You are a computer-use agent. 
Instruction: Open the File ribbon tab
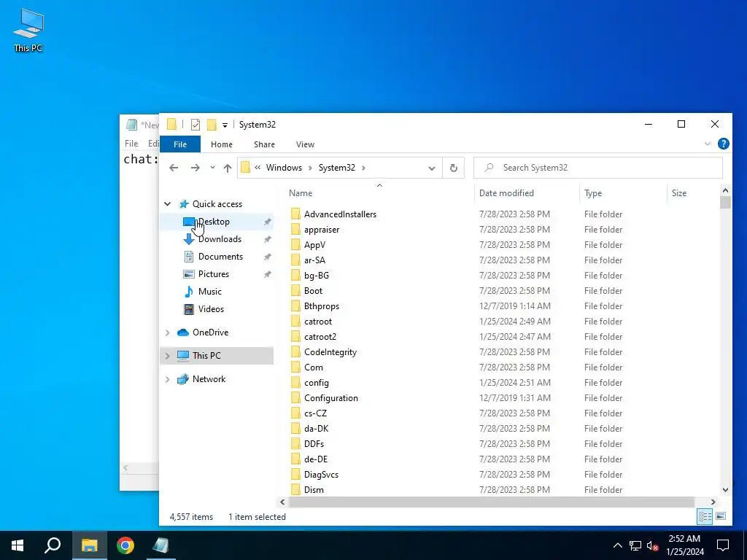click(180, 144)
